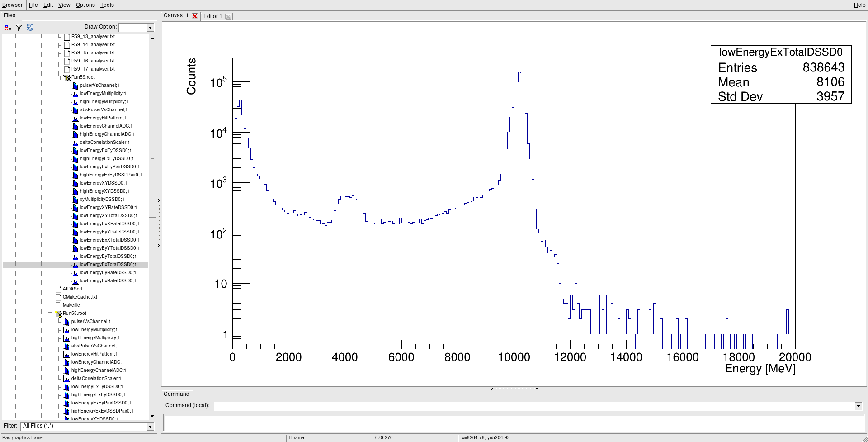Click the A-Z sort files icon
This screenshot has width=868, height=442.
(8, 28)
